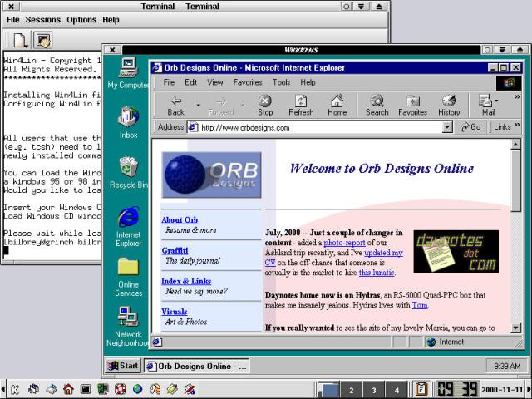The image size is (532, 399).
Task: Open History from the IE toolbar
Action: pos(449,106)
